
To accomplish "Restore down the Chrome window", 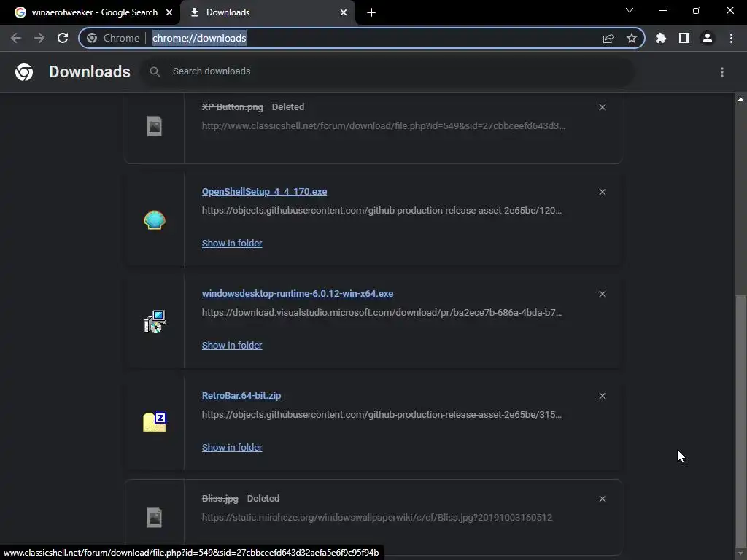I will pyautogui.click(x=697, y=10).
